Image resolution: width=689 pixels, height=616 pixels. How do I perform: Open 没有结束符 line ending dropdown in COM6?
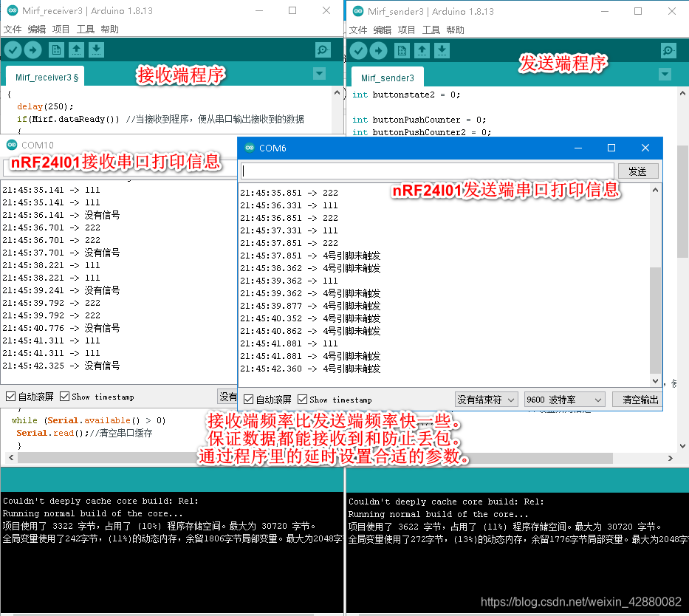(x=486, y=400)
